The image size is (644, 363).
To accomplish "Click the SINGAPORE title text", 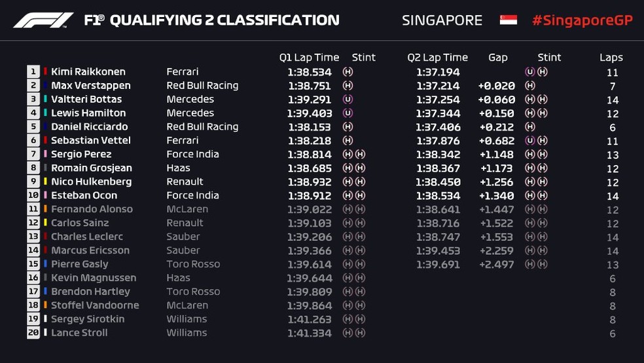I will (x=442, y=20).
